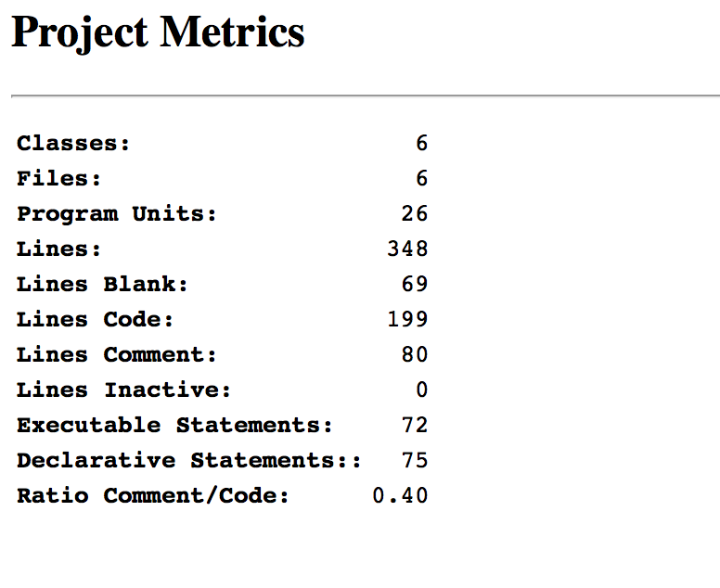This screenshot has height=588, width=720.
Task: Click the Lines Inactive label
Action: [x=123, y=390]
